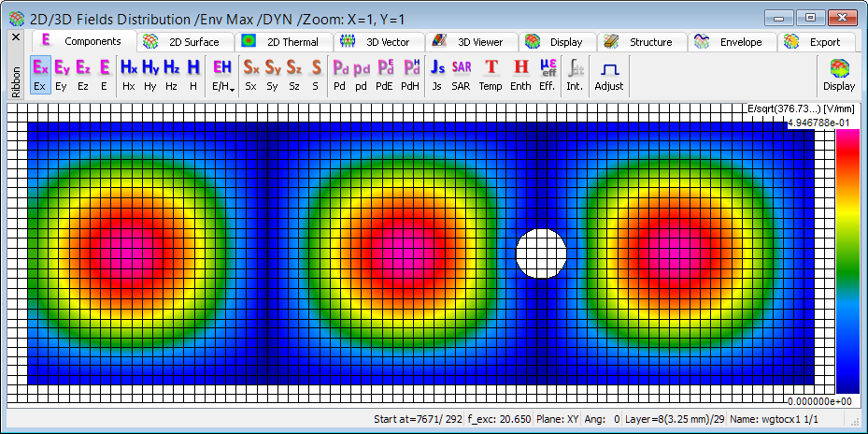
Task: Select the Hz magnetic field component
Action: (171, 75)
